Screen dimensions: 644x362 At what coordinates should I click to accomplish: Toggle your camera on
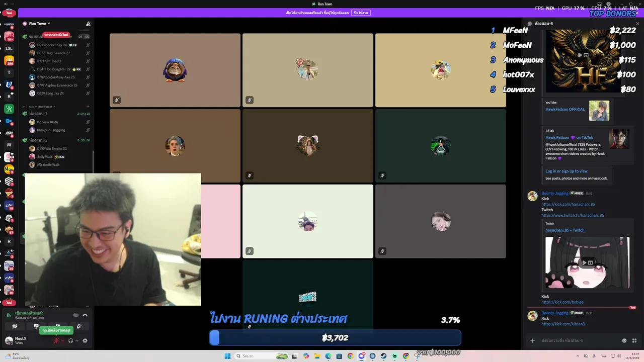point(15,326)
